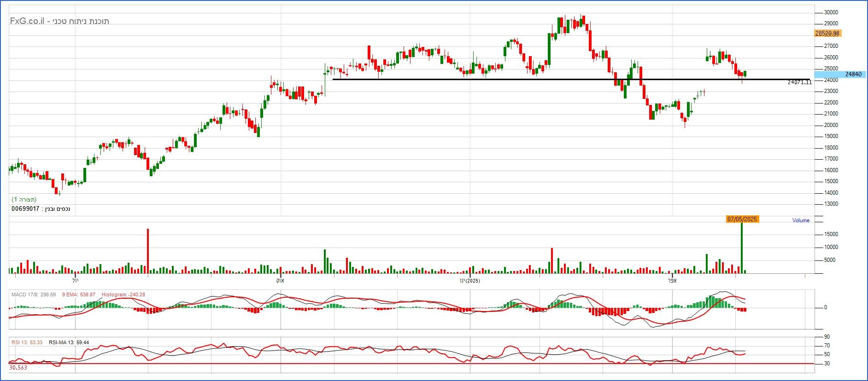This screenshot has width=868, height=381.
Task: Click the blue Volume label
Action: pos(801,220)
